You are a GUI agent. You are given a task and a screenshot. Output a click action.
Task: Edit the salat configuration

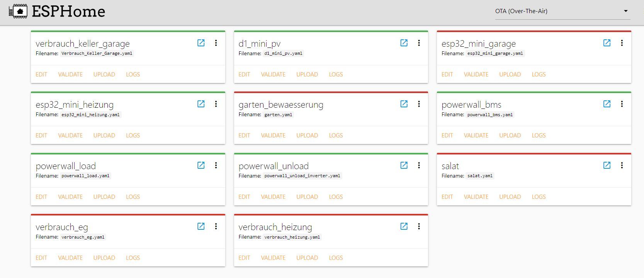(447, 197)
